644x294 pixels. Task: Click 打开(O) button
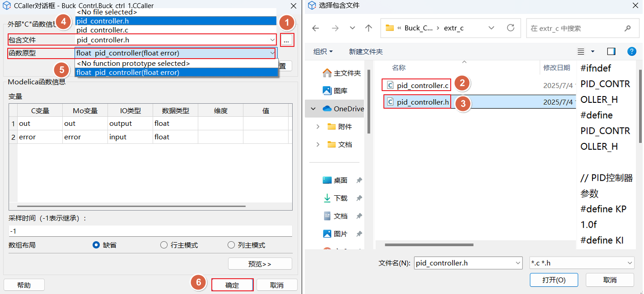pos(554,280)
